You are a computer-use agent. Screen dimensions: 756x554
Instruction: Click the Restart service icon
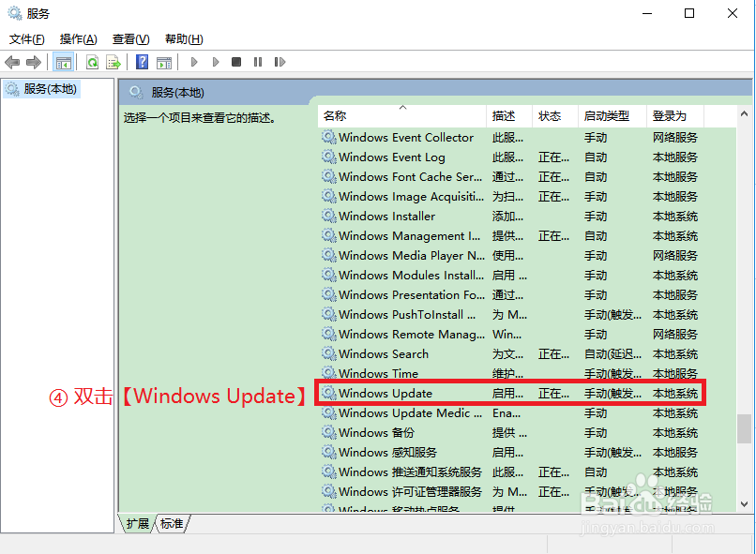click(280, 62)
